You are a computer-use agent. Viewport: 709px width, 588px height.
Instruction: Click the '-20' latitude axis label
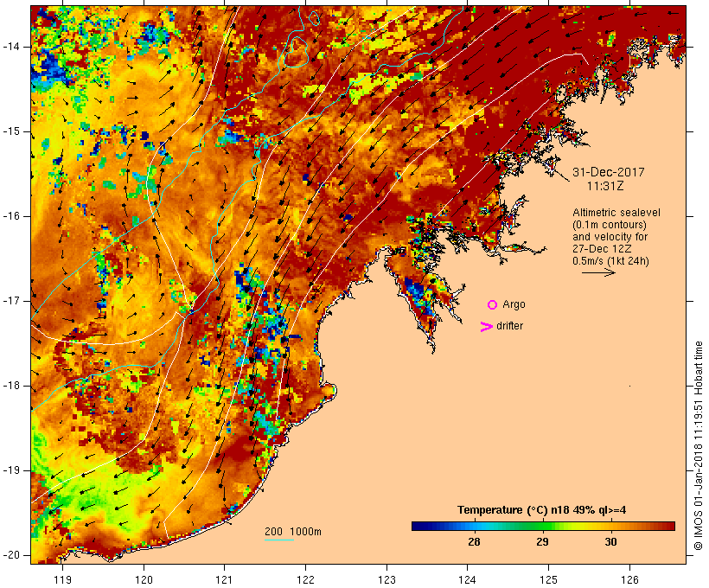pyautogui.click(x=12, y=555)
